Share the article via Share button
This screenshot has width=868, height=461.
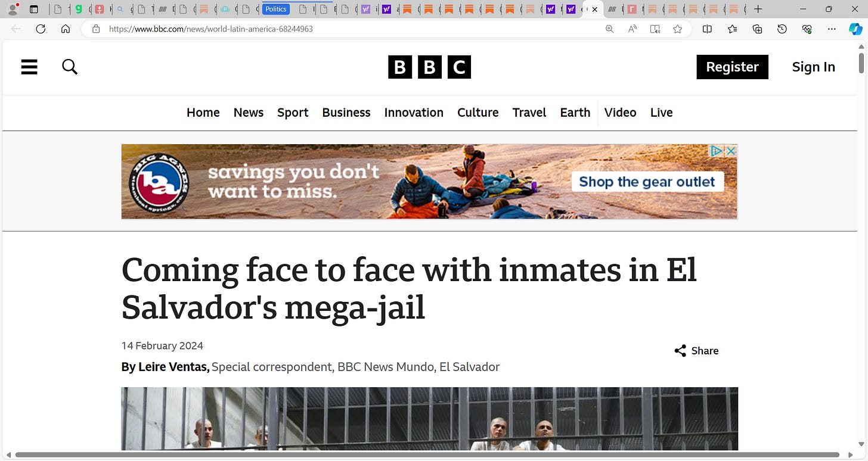[x=696, y=351]
